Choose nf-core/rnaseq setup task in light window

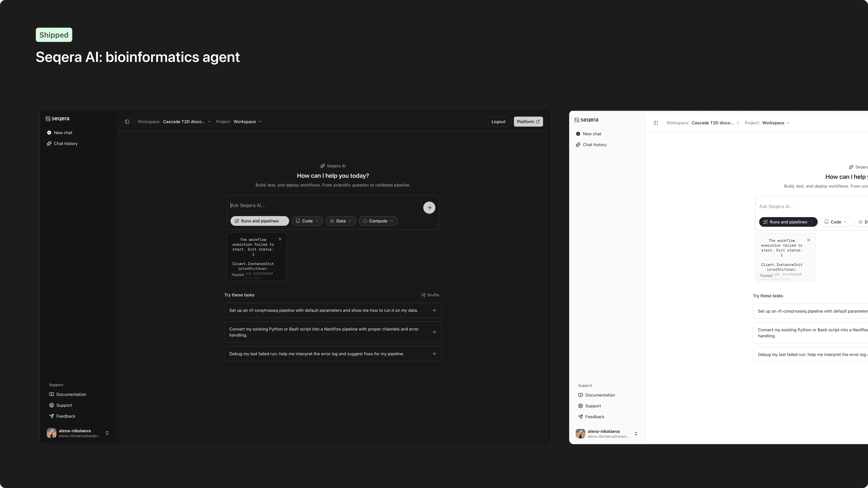(810, 311)
